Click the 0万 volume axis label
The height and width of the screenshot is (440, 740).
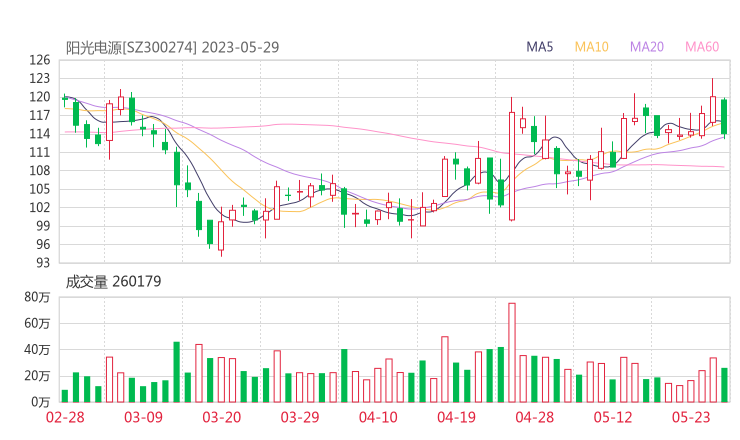41,402
